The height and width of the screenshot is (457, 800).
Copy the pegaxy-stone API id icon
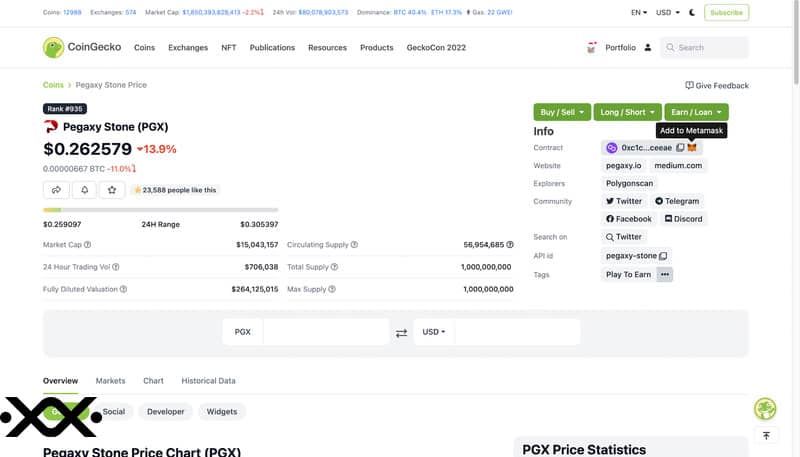pos(663,256)
